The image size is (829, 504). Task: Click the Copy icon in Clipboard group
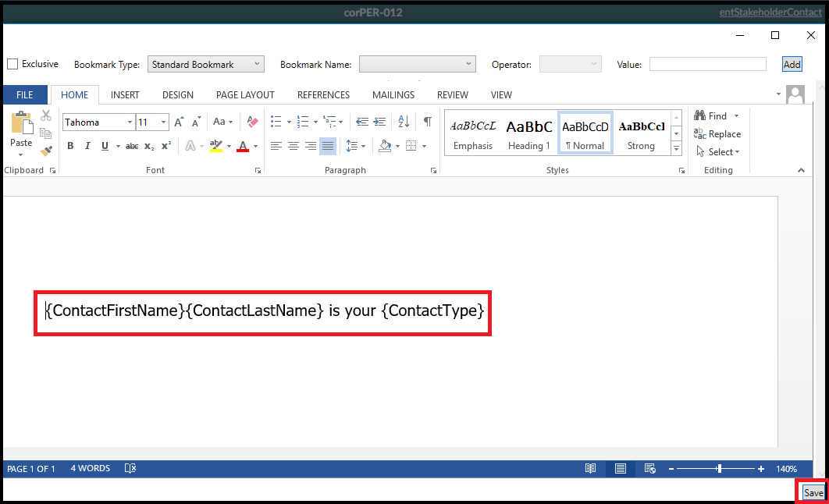pos(46,133)
